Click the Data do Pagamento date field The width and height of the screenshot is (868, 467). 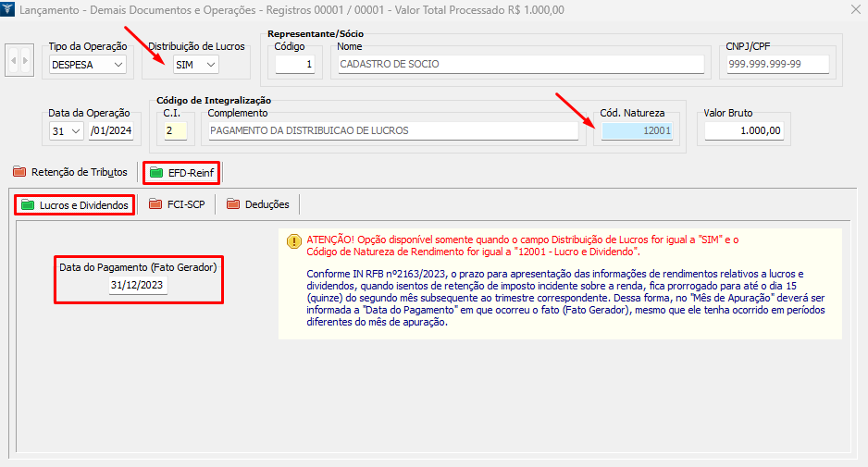coord(138,286)
